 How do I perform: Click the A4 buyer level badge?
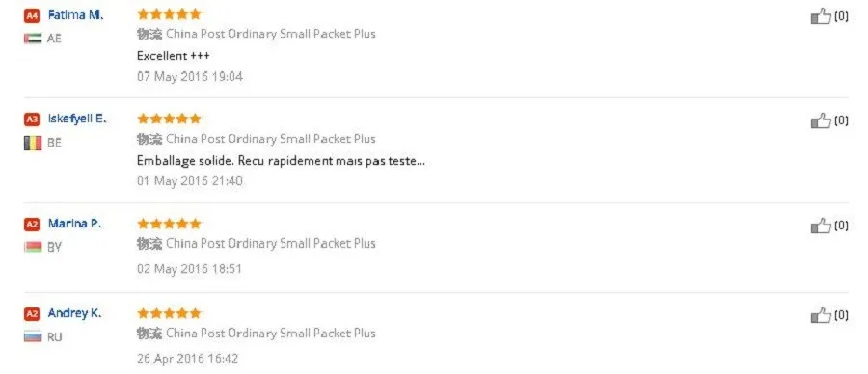coord(32,16)
